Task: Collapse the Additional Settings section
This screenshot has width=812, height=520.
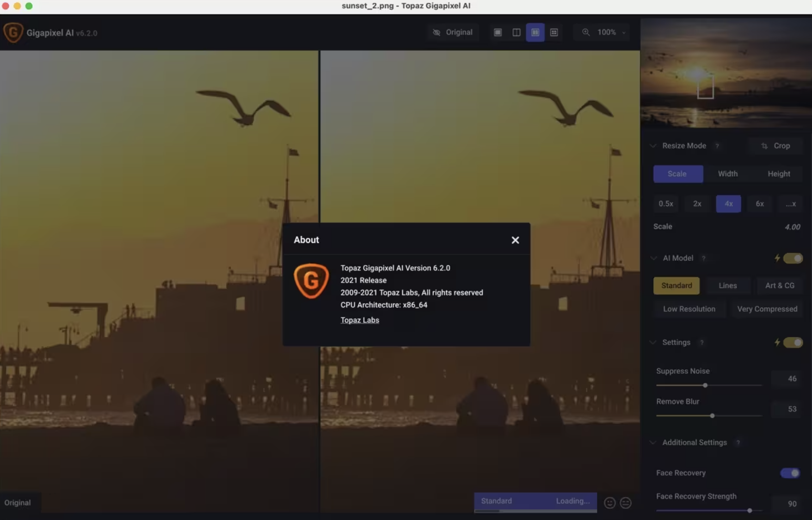Action: [x=653, y=443]
